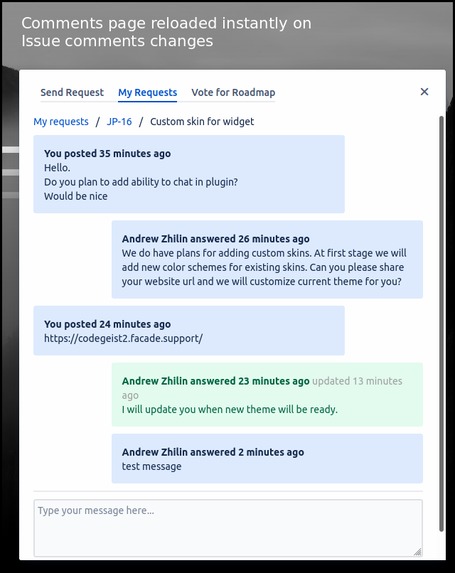This screenshot has height=573, width=455.
Task: Select the You posted 35 minutes ago header
Action: (x=107, y=153)
